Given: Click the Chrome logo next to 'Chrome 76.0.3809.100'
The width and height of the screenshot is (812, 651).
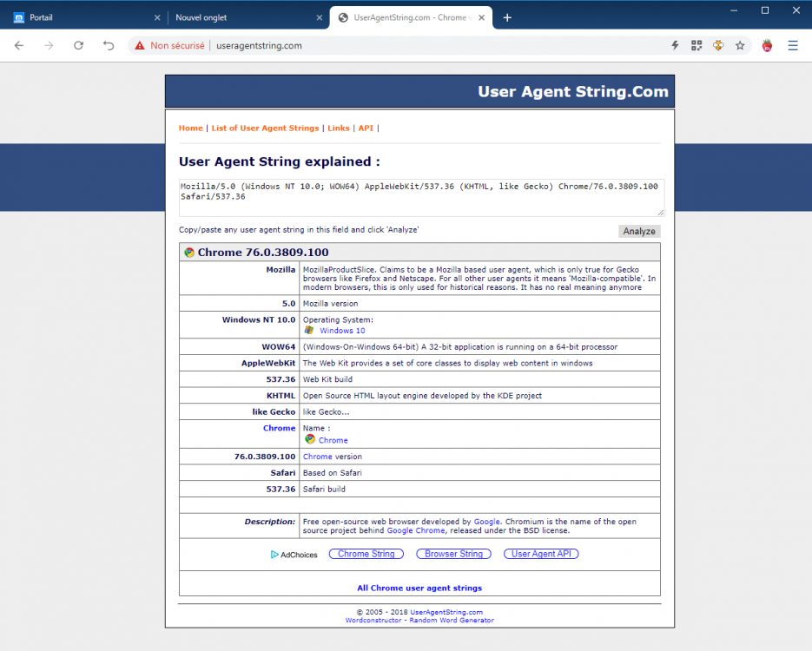Looking at the screenshot, I should (x=192, y=252).
